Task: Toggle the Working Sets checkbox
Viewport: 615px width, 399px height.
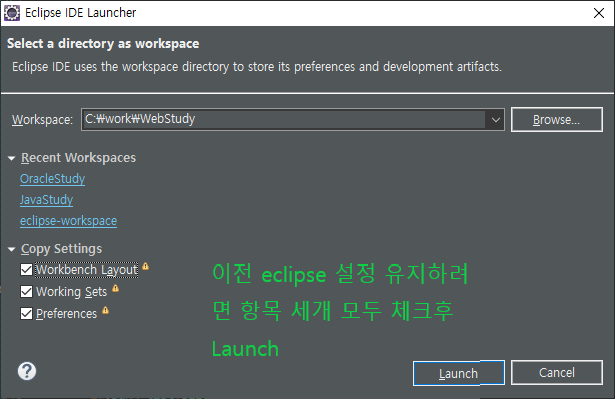Action: click(26, 292)
